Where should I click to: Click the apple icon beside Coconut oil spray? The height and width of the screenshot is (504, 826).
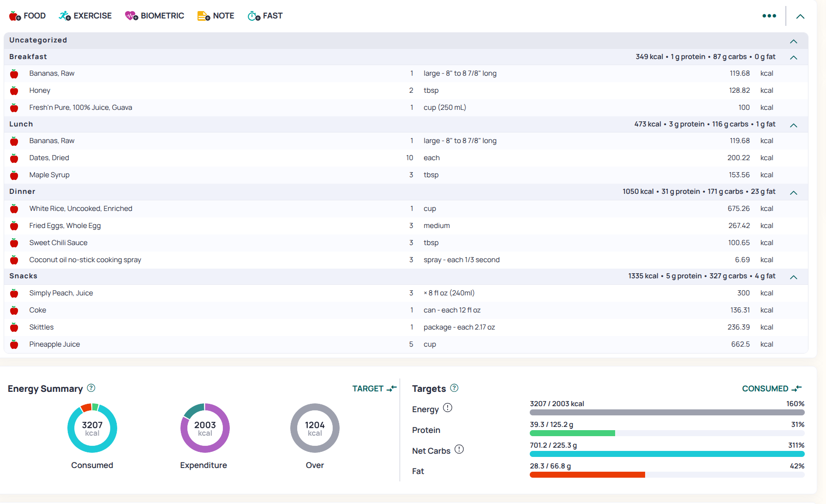[x=14, y=260]
